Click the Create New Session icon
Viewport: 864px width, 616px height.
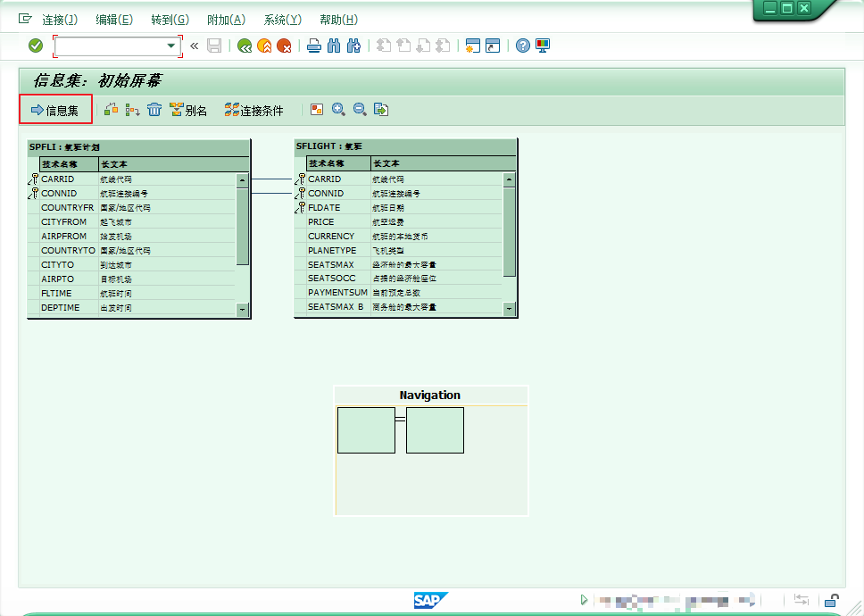[x=472, y=46]
